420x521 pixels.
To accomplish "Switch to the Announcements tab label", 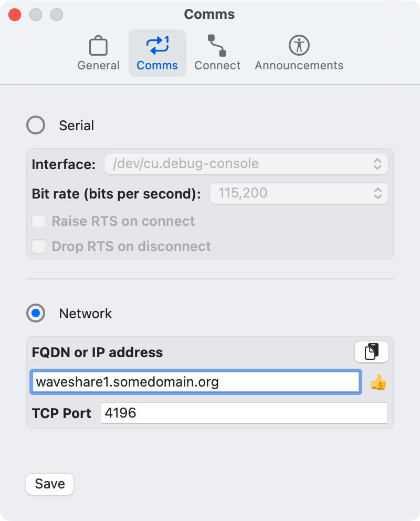I will click(x=299, y=66).
